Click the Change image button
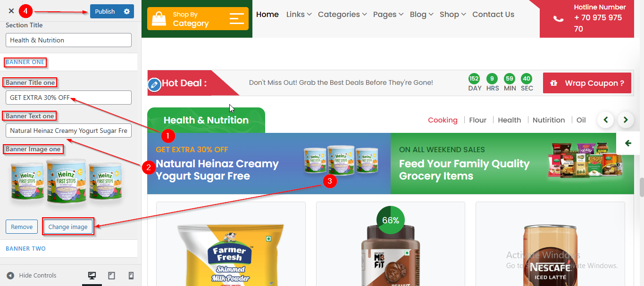Image resolution: width=644 pixels, height=286 pixels. pyautogui.click(x=68, y=227)
